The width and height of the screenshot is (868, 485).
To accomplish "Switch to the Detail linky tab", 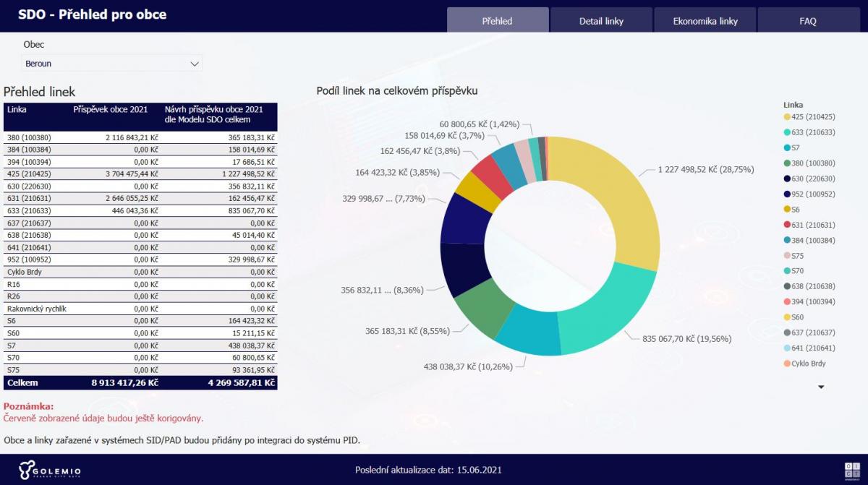I will (601, 20).
